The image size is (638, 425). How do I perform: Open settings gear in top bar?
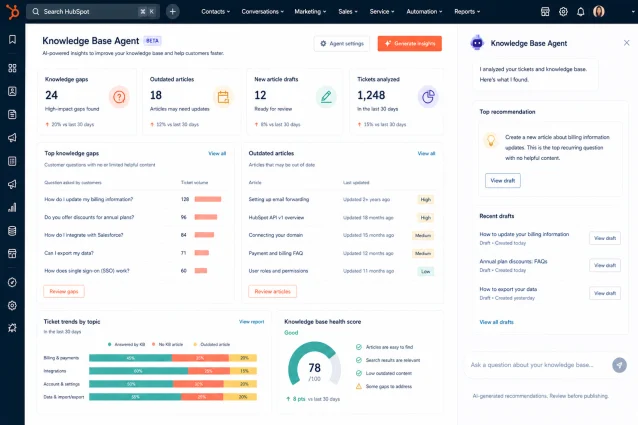(x=563, y=12)
